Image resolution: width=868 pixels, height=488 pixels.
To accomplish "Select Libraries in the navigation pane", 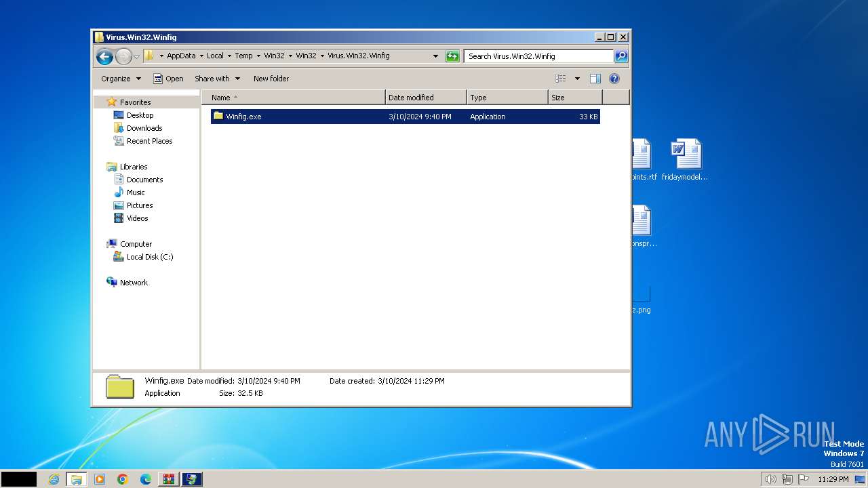I will [134, 167].
